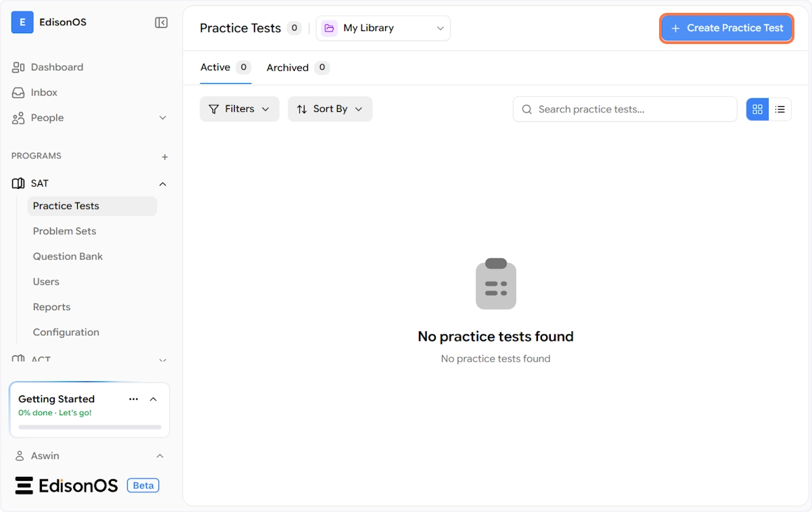Click the empty clipboard illustration

coord(496,284)
